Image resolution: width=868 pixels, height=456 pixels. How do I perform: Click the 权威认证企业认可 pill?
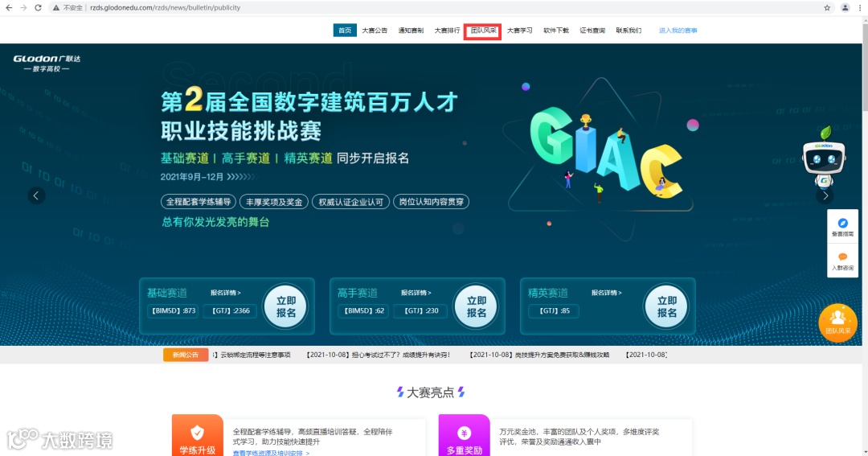click(351, 202)
